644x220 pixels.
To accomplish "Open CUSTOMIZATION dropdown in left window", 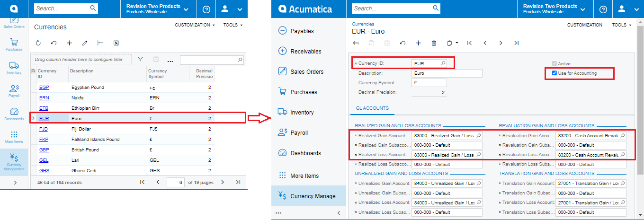I will tap(195, 25).
